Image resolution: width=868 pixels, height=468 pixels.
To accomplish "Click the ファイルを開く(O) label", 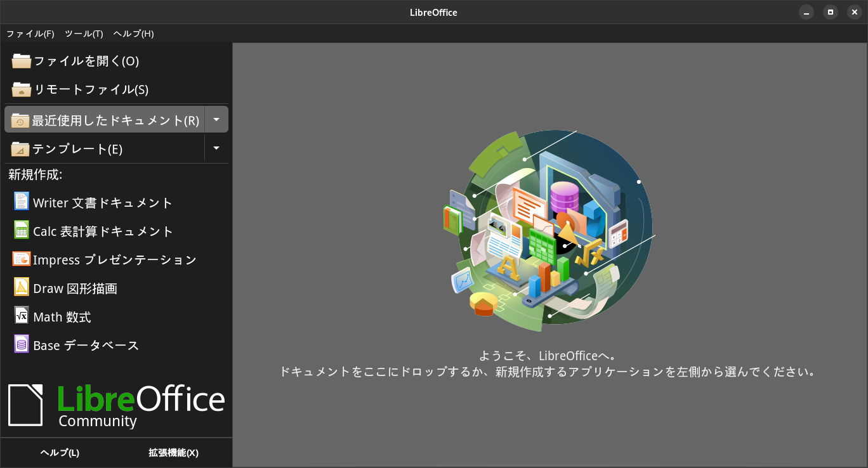I will point(86,61).
